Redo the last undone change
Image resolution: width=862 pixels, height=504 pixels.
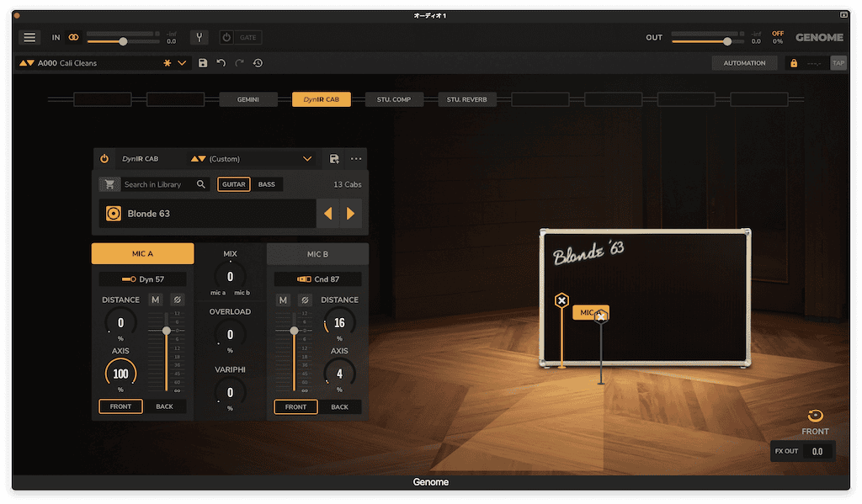tap(239, 63)
